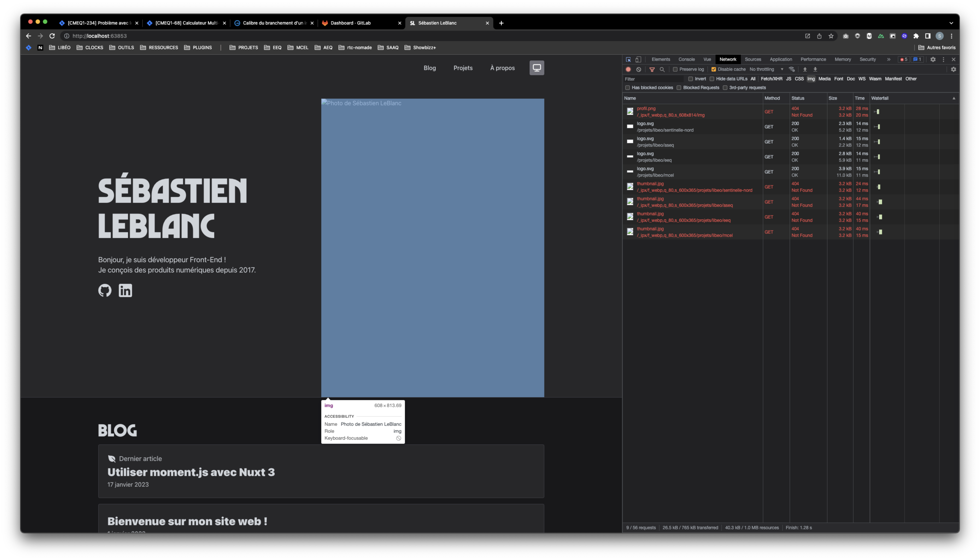Screen dimensions: 980x560
Task: Open the À propos nav link
Action: tap(502, 68)
